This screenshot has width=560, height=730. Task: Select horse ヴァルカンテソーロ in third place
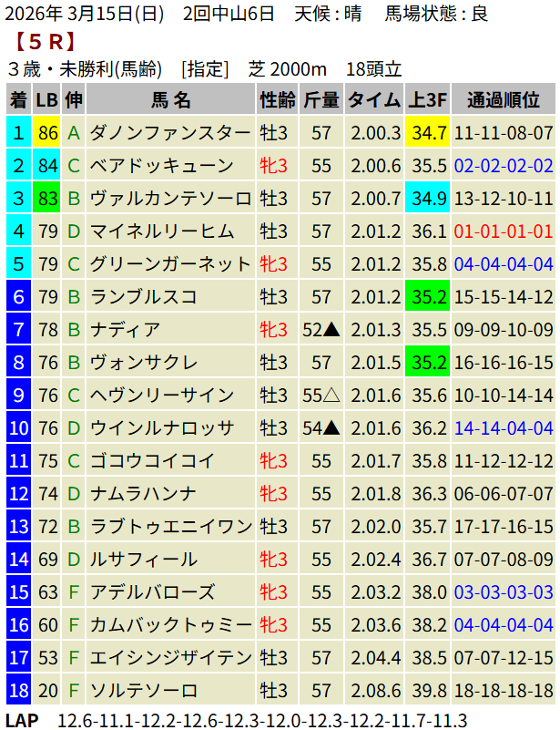pyautogui.click(x=170, y=199)
